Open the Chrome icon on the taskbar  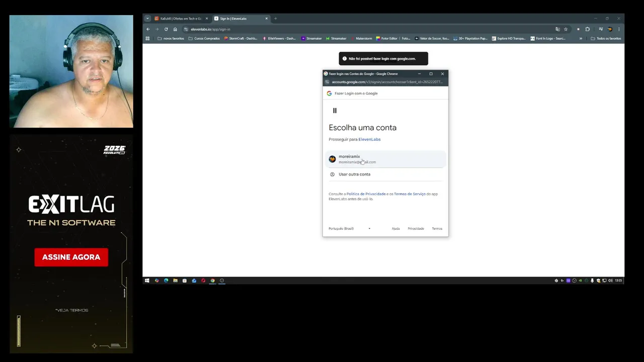212,281
